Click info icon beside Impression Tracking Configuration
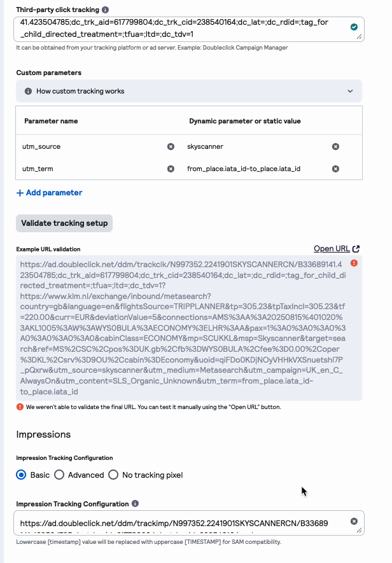392x563 pixels. point(135,503)
